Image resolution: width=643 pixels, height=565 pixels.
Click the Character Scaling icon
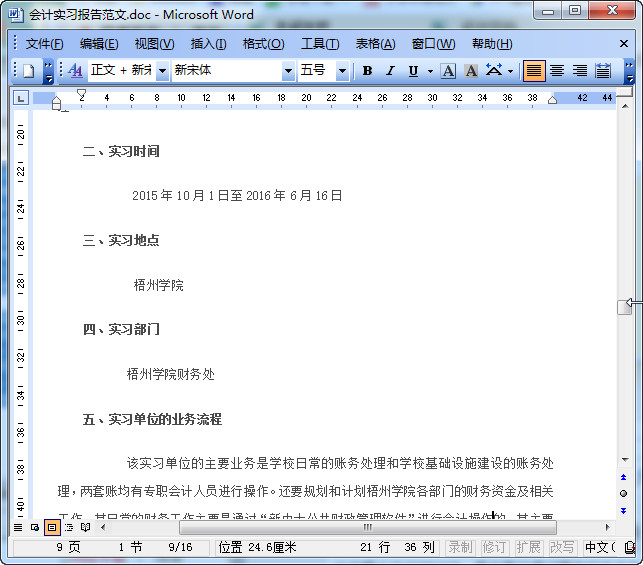494,71
